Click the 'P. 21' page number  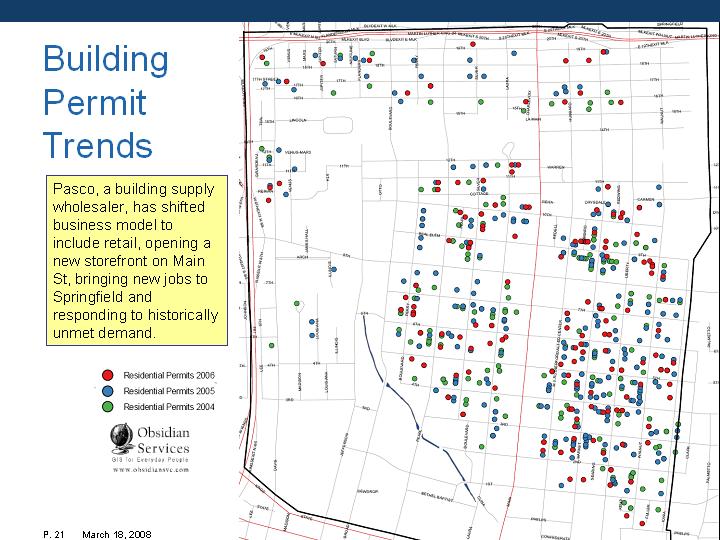coord(54,534)
